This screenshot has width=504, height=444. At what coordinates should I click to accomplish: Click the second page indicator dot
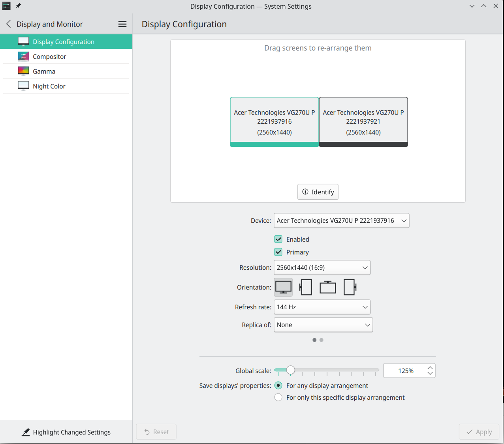(322, 340)
